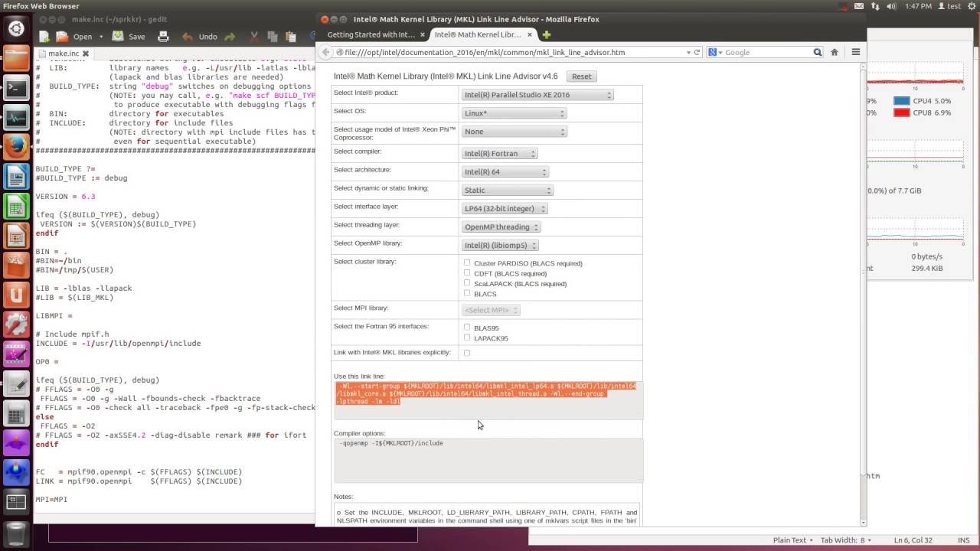Launch Terminal from the Ubuntu launcher

coord(16,89)
